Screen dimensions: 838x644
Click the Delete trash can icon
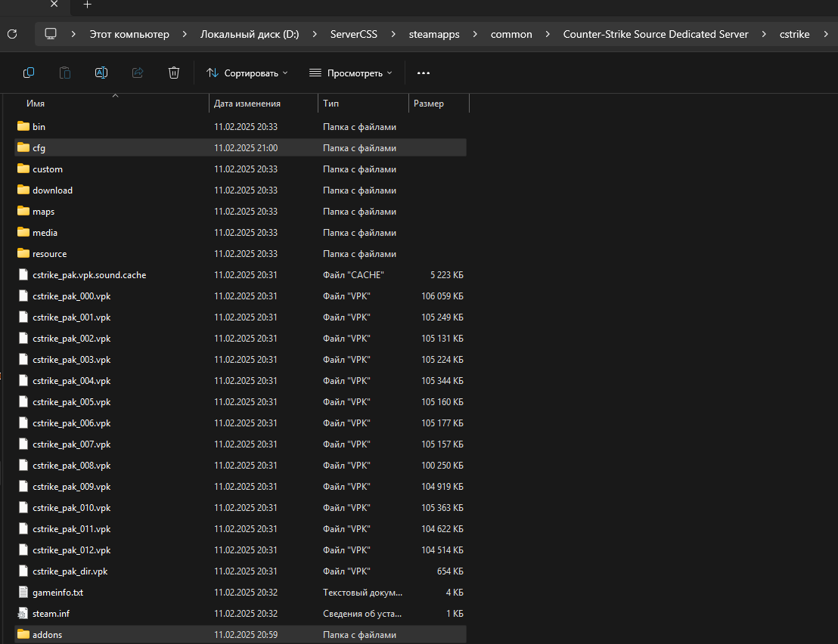(174, 73)
